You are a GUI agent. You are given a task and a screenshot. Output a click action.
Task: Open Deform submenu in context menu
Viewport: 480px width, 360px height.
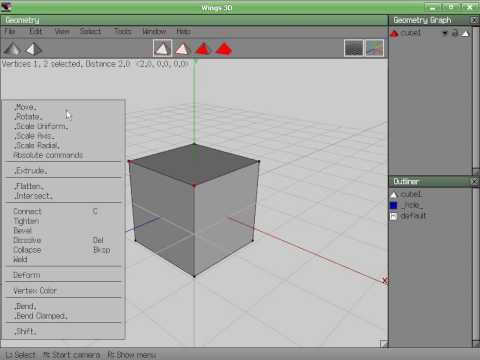64,275
